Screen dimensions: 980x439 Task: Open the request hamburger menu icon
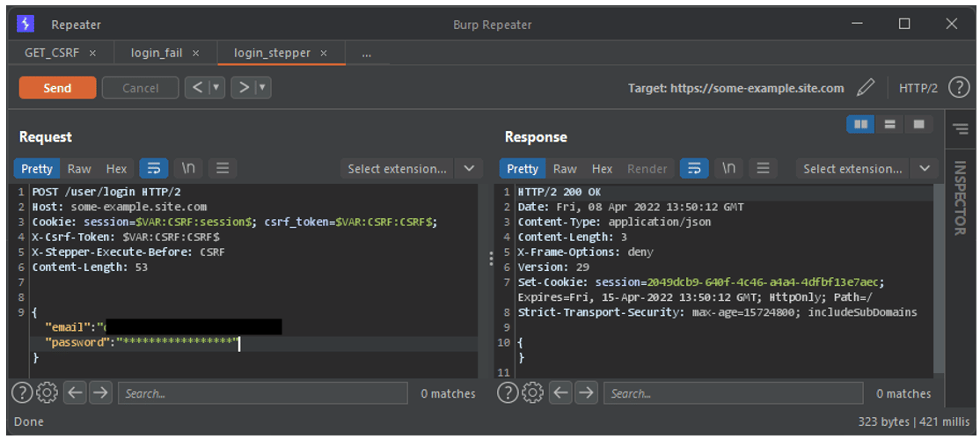[223, 168]
